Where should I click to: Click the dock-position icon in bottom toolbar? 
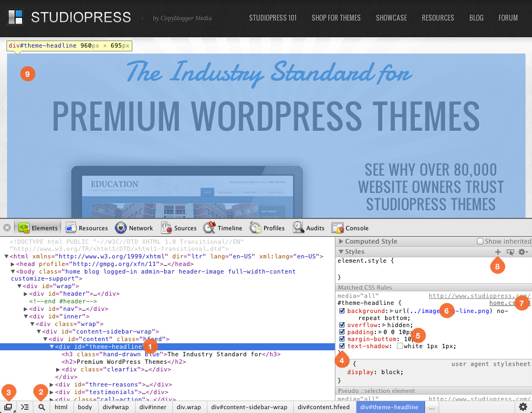[8, 407]
